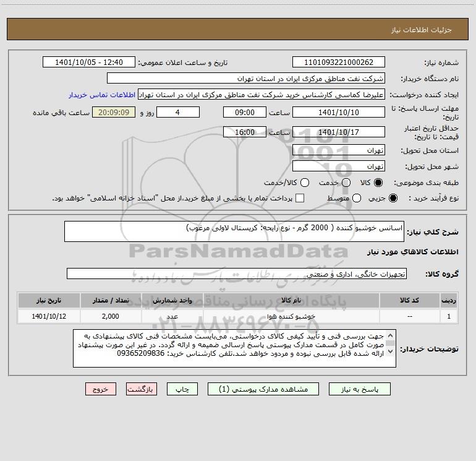Click the response time 09:00 field
476x461 pixels.
(x=245, y=112)
